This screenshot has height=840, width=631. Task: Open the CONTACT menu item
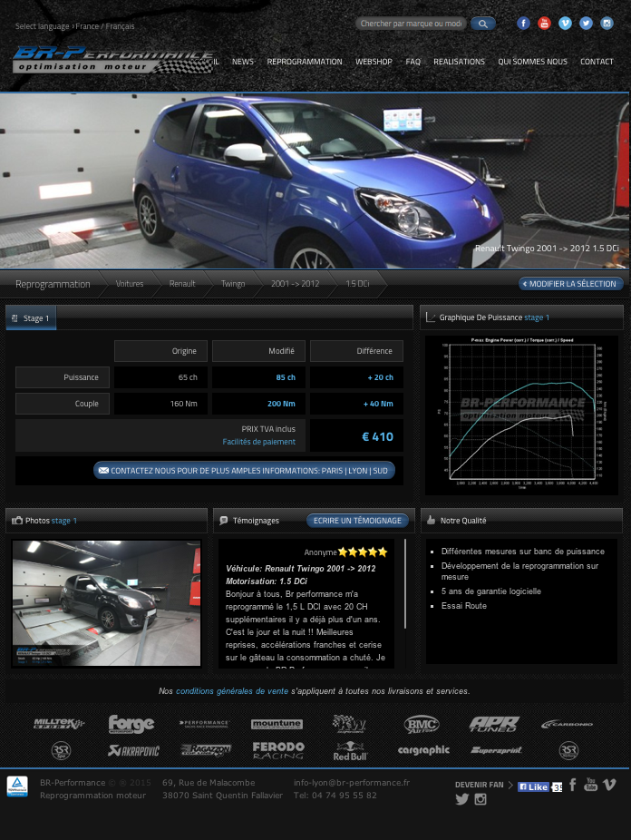point(597,62)
